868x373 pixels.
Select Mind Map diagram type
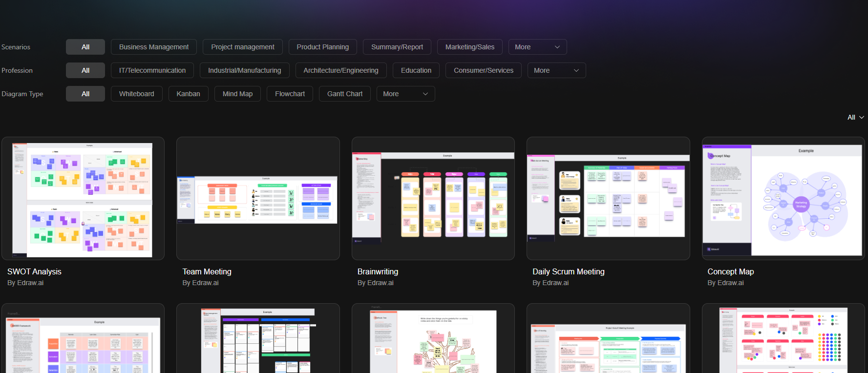tap(238, 94)
